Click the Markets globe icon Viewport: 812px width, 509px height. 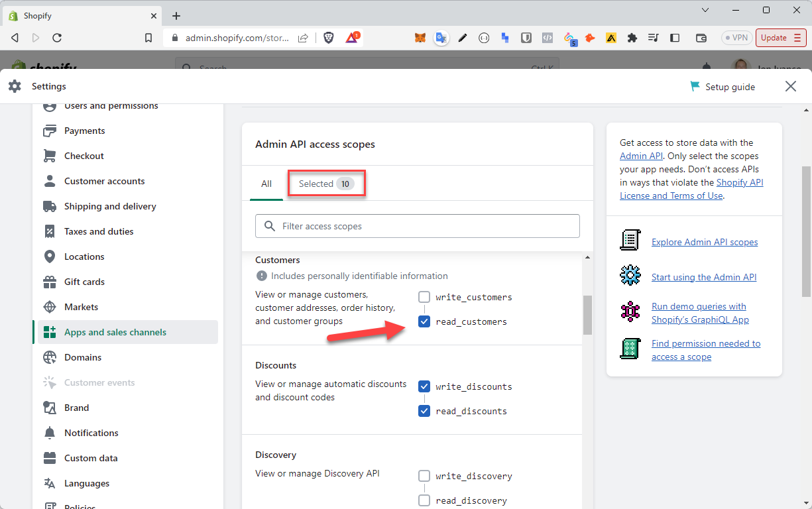point(50,307)
